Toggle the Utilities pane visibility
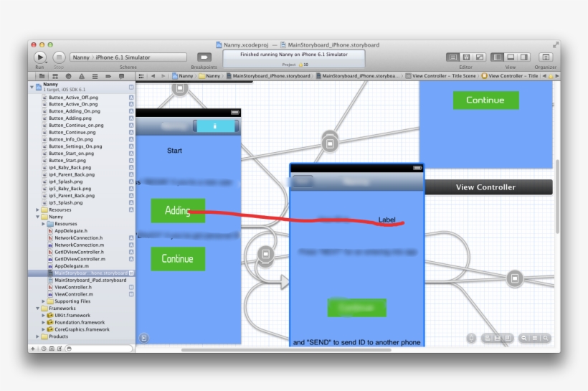 click(524, 57)
